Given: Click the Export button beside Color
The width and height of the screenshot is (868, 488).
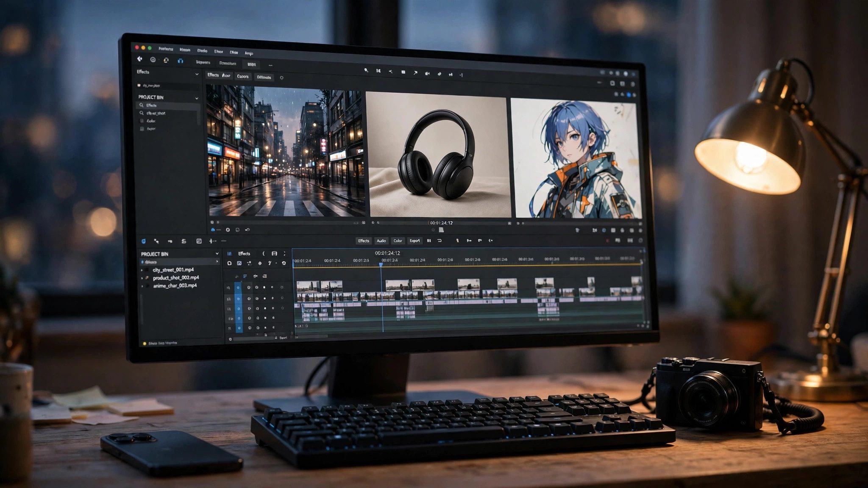Looking at the screenshot, I should pyautogui.click(x=415, y=241).
